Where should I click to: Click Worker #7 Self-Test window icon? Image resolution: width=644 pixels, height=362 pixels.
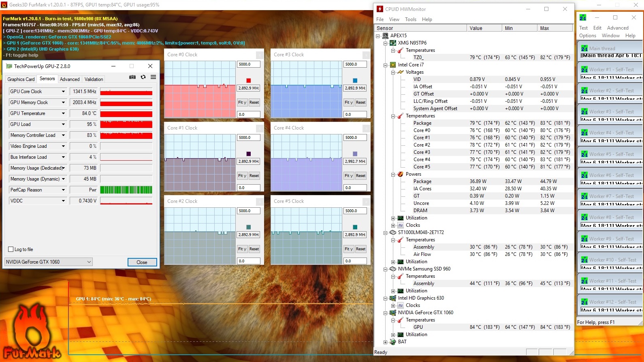coord(584,196)
